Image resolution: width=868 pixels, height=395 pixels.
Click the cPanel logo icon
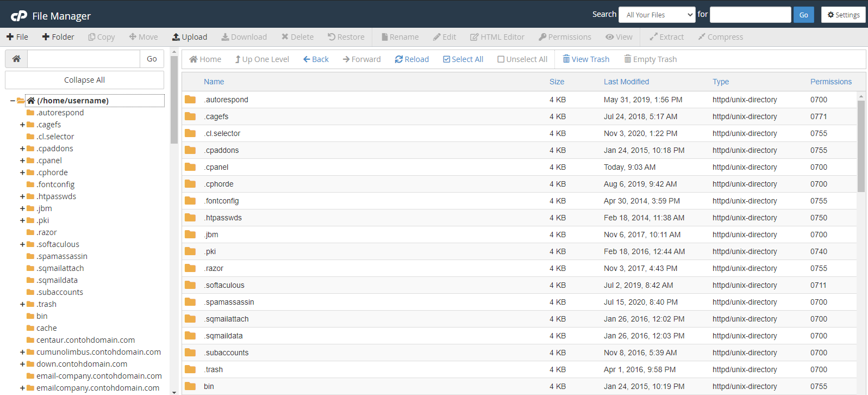(x=19, y=16)
